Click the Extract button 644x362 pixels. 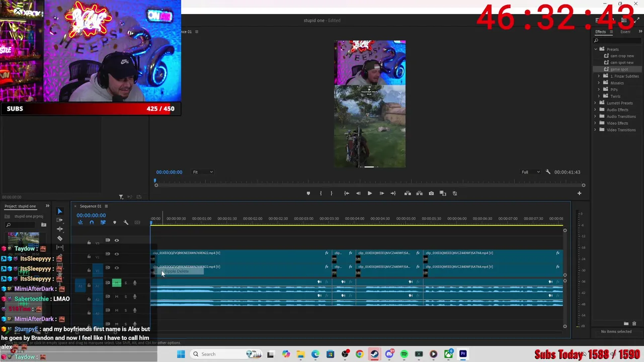pyautogui.click(x=419, y=194)
